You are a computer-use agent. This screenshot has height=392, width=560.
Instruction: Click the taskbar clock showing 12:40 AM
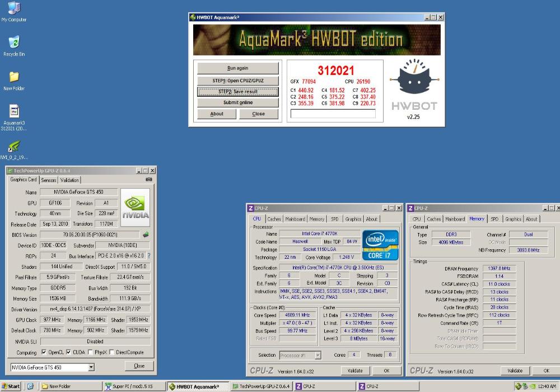click(547, 386)
